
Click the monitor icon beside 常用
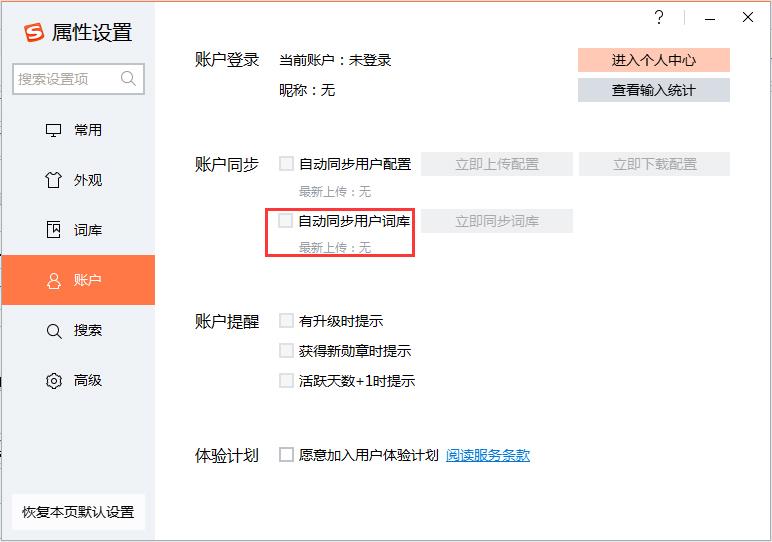point(54,130)
